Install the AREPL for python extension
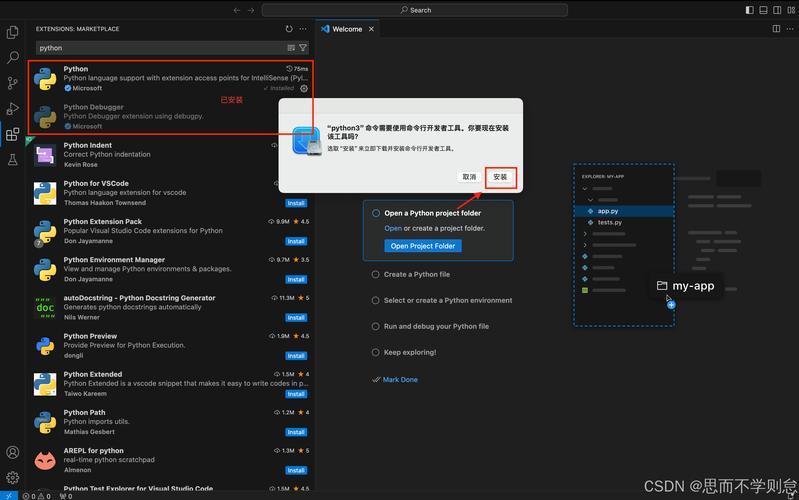 (x=296, y=470)
